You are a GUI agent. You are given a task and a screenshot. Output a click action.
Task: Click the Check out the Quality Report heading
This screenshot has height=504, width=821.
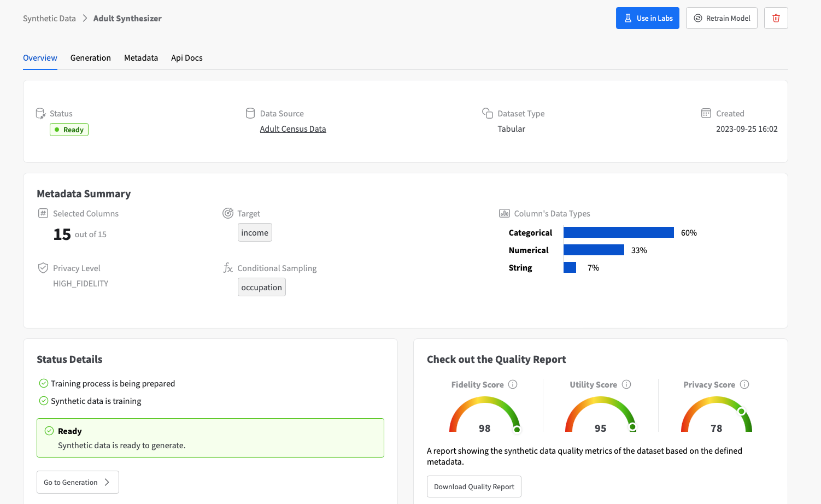point(496,360)
